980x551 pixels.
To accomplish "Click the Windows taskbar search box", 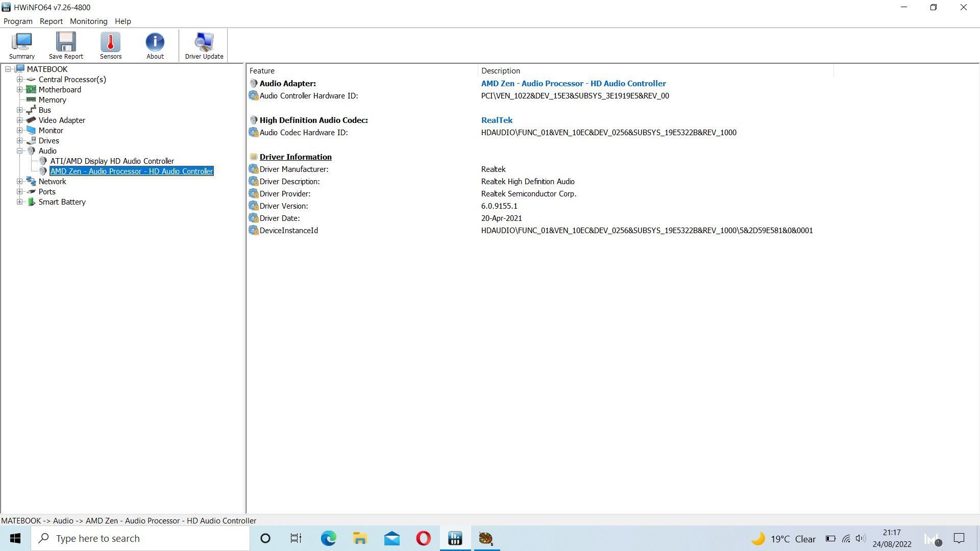I will tap(140, 538).
